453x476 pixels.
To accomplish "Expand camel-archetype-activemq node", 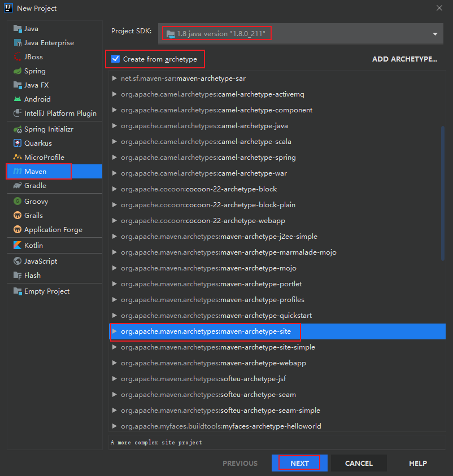I will [x=115, y=94].
